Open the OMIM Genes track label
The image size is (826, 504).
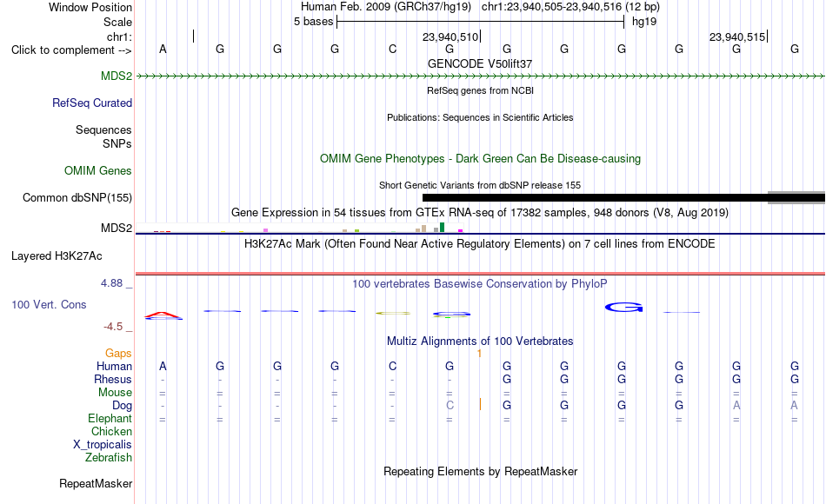[x=98, y=170]
